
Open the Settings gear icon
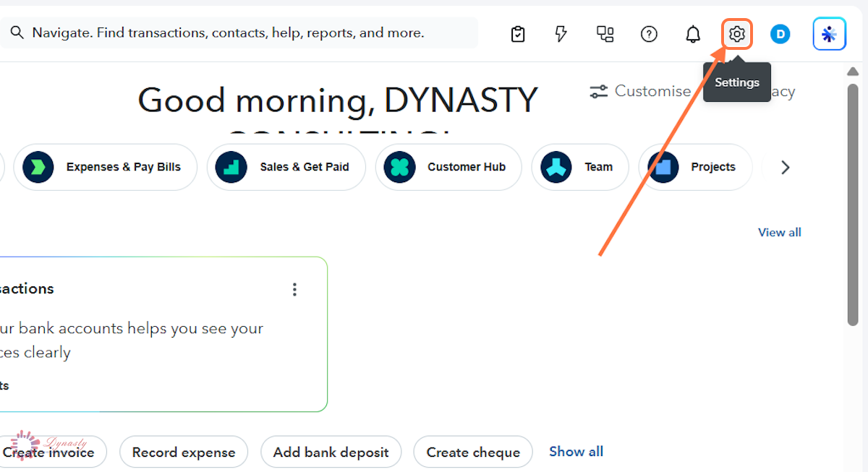[x=737, y=34]
